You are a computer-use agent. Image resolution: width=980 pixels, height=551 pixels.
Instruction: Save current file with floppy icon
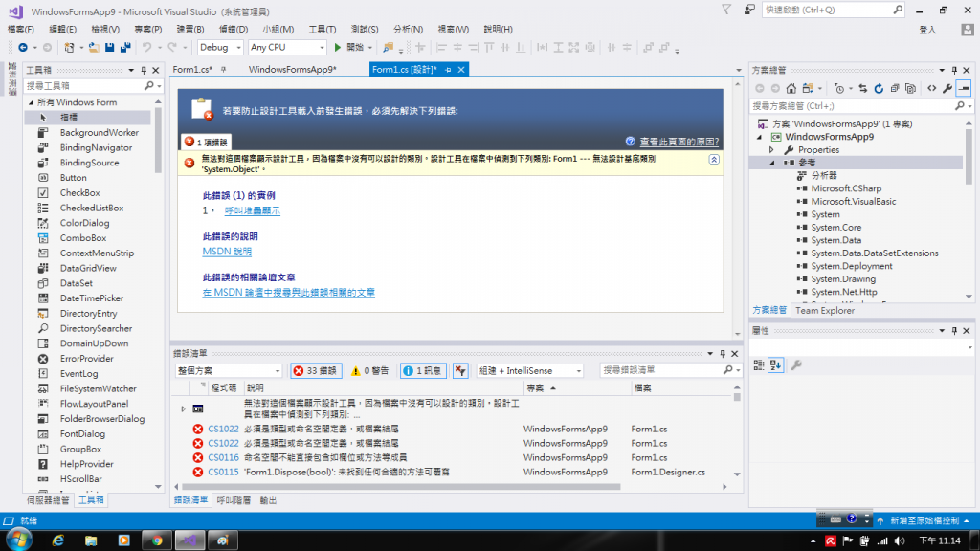pos(109,48)
